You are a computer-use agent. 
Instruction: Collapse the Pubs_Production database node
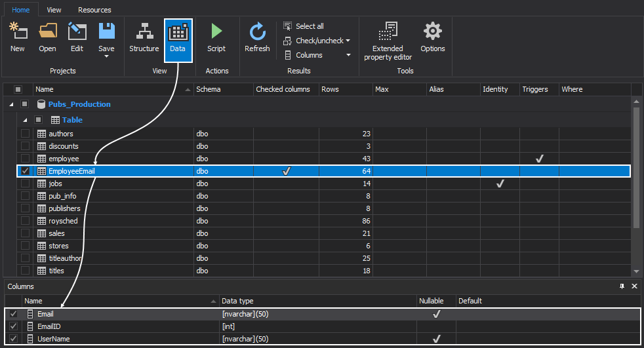10,104
